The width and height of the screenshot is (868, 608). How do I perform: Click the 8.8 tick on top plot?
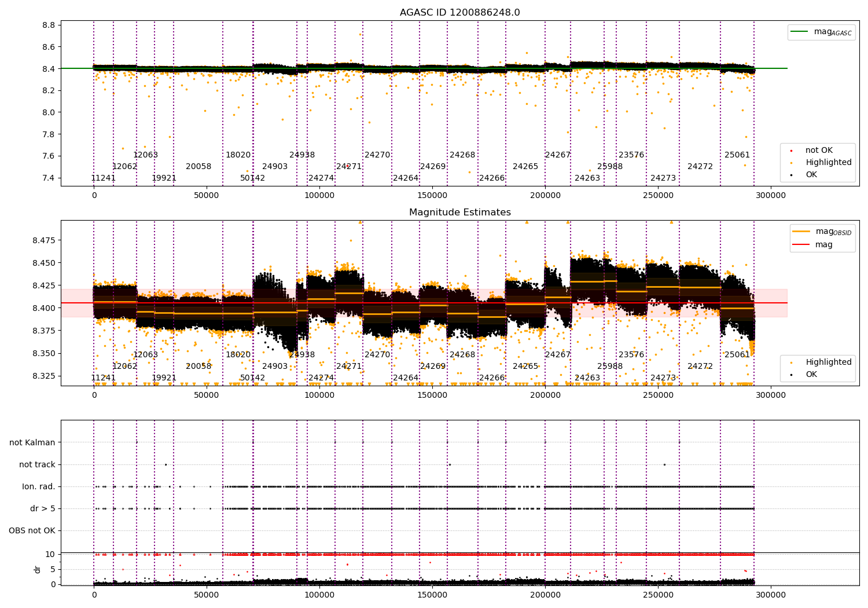pos(49,25)
